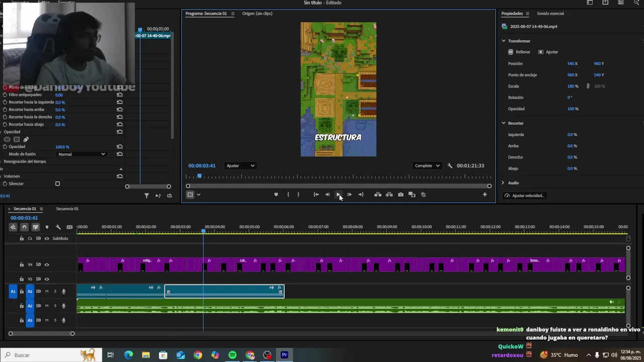Click the filter funnel icon in effect controls
The width and height of the screenshot is (644, 362).
146,196
